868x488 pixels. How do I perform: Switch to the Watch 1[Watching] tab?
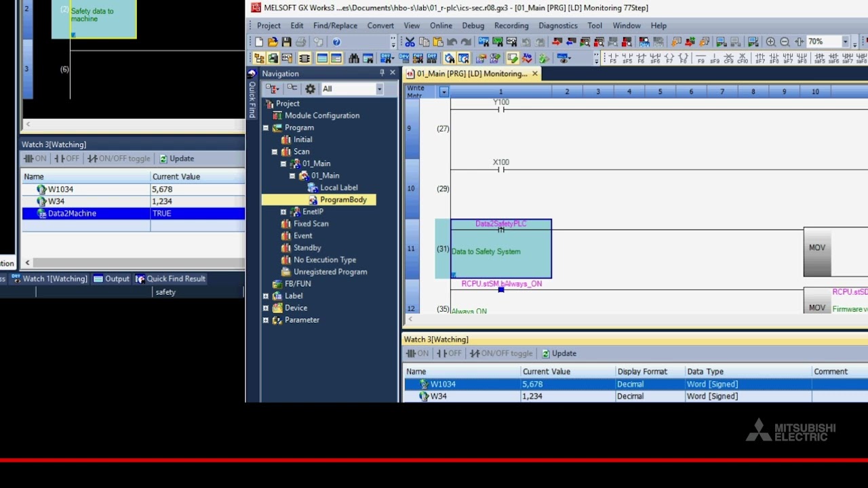[50, 279]
